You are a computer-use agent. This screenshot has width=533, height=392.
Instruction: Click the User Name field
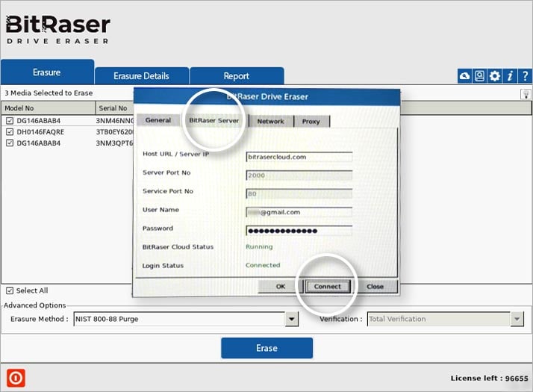coord(299,212)
